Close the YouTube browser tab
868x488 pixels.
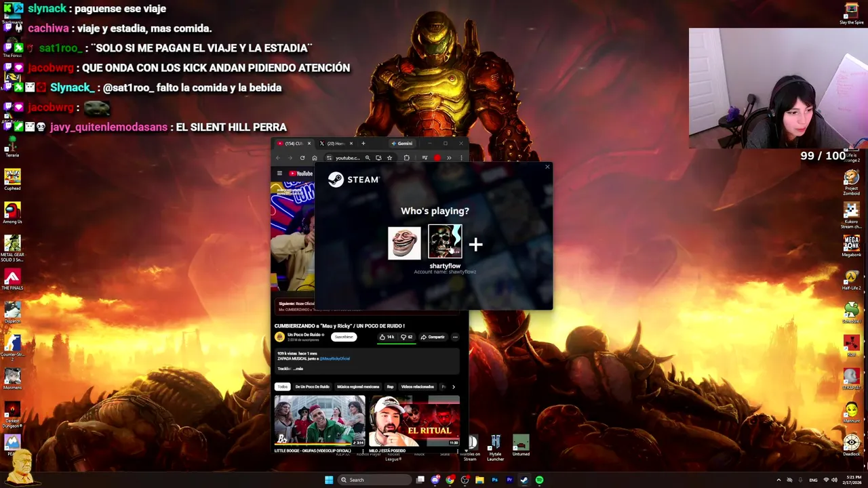click(309, 143)
